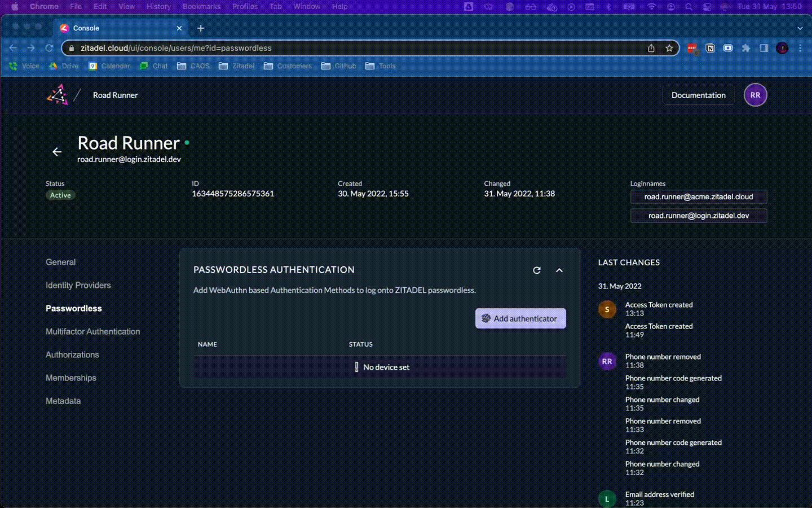Open the tab search chevron dropdown
The height and width of the screenshot is (508, 812).
[x=800, y=28]
